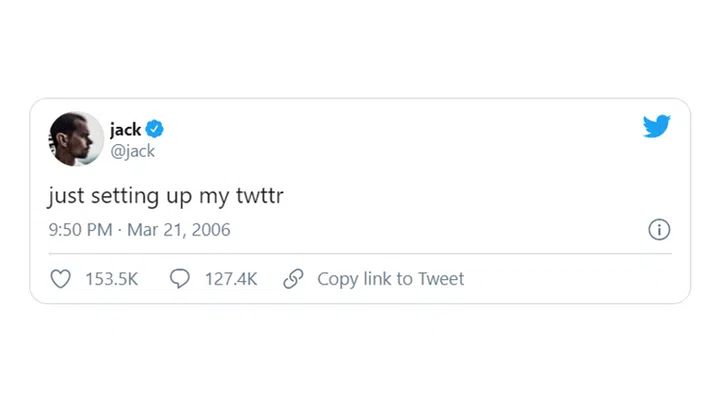Click the word twttr in the tweet
This screenshot has height=405, width=720.
(x=260, y=196)
